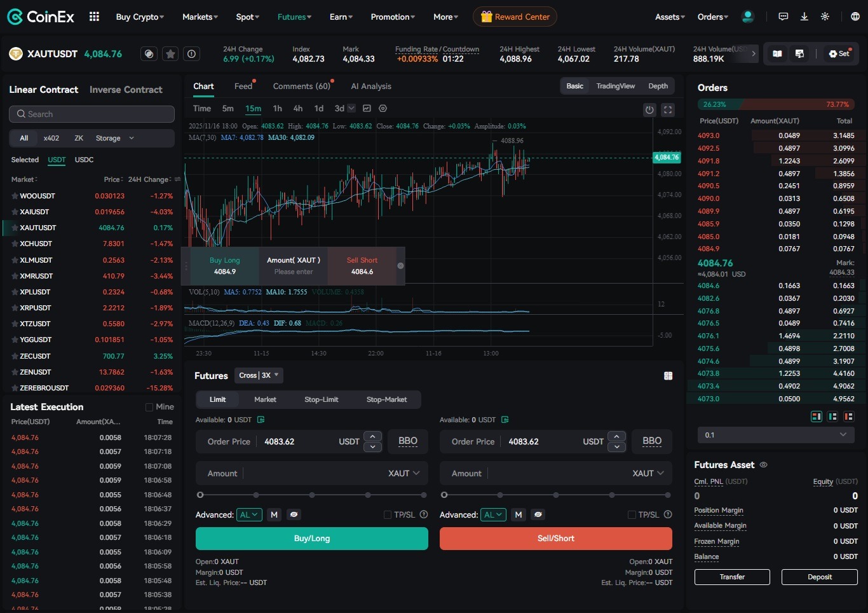The image size is (868, 613).
Task: Favorite XAUTUSDT using the star icon
Action: [170, 53]
